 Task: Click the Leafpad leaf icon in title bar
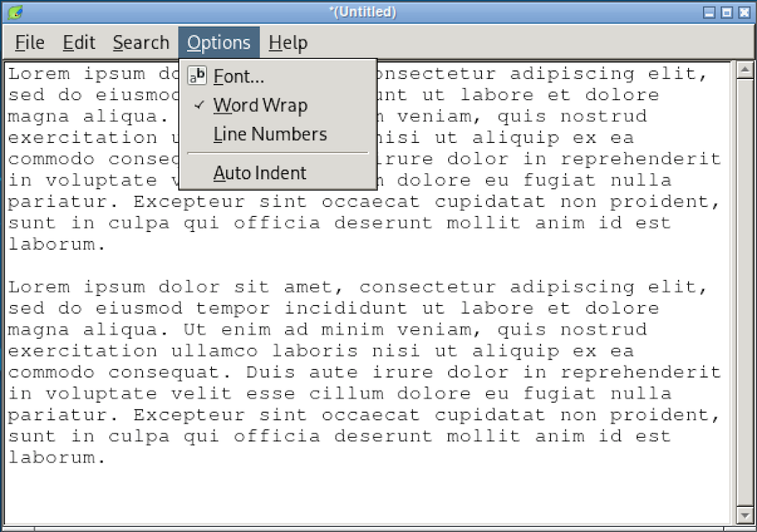[x=13, y=12]
